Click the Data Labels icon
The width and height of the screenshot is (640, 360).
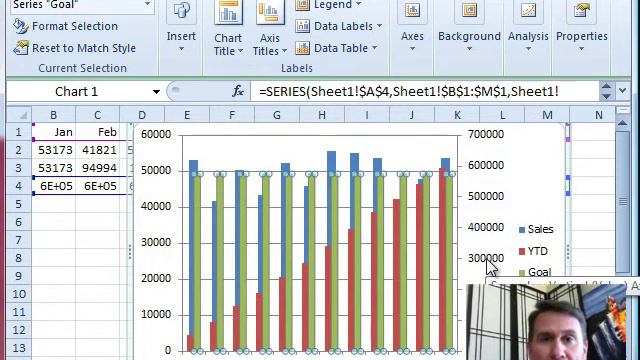tap(302, 26)
